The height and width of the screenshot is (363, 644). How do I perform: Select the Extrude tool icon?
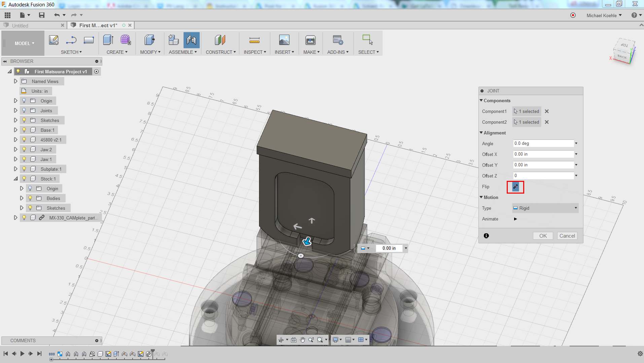[108, 40]
